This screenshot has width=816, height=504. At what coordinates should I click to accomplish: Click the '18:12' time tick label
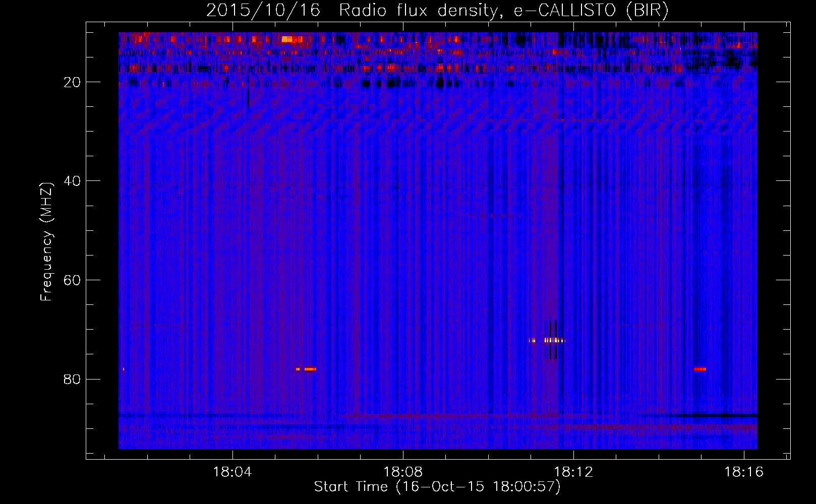click(573, 472)
